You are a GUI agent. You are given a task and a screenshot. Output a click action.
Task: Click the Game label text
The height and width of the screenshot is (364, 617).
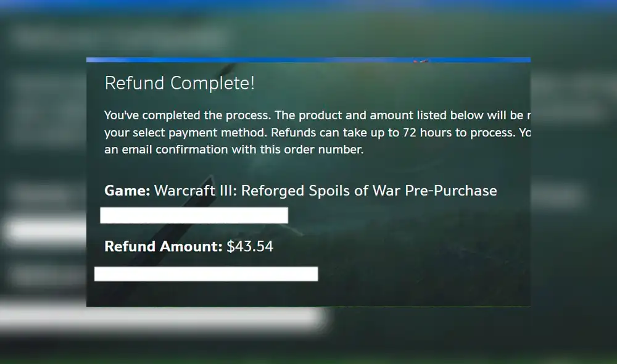[125, 191]
